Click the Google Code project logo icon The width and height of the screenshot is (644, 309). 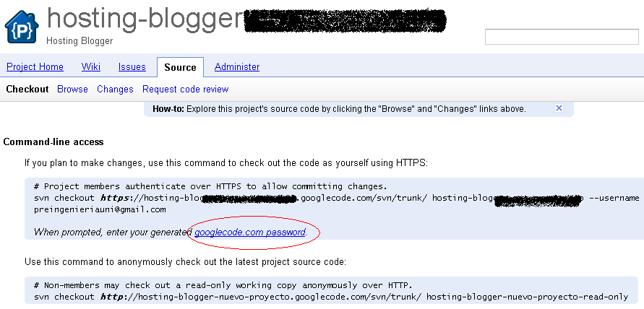[22, 26]
